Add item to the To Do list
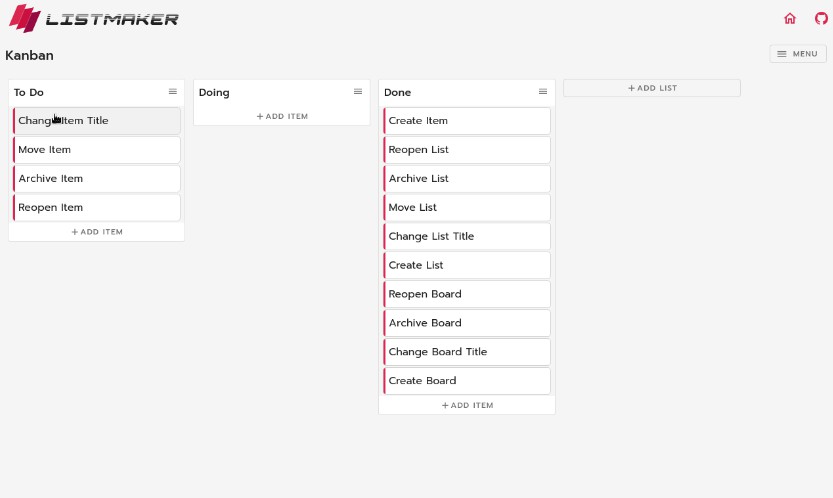The height and width of the screenshot is (498, 833). click(x=97, y=232)
